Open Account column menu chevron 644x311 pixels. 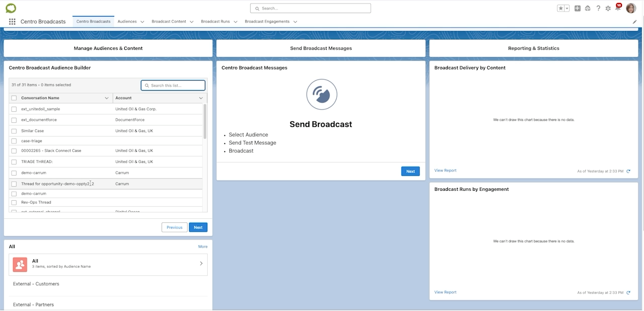click(201, 98)
